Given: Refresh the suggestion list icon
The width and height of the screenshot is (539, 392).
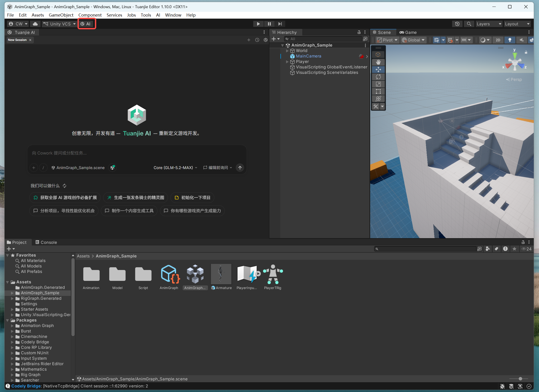Looking at the screenshot, I should (x=64, y=186).
